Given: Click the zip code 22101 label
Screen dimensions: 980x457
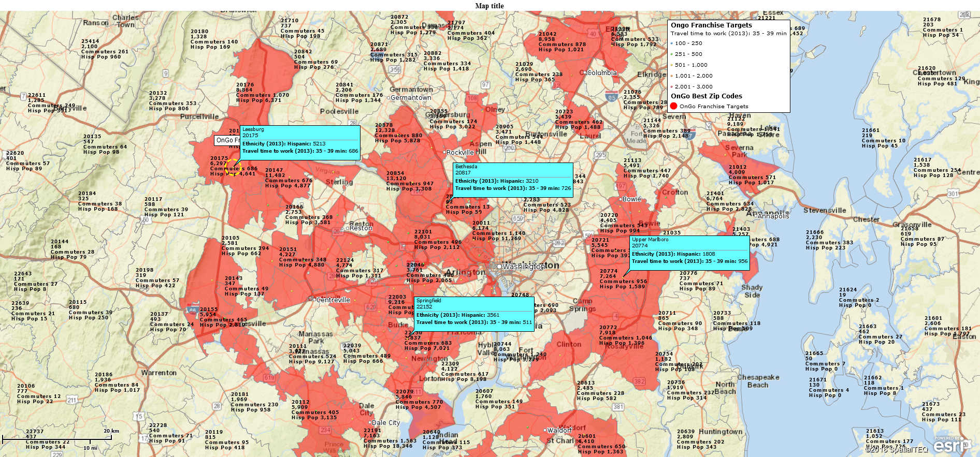Looking at the screenshot, I should coord(423,232).
